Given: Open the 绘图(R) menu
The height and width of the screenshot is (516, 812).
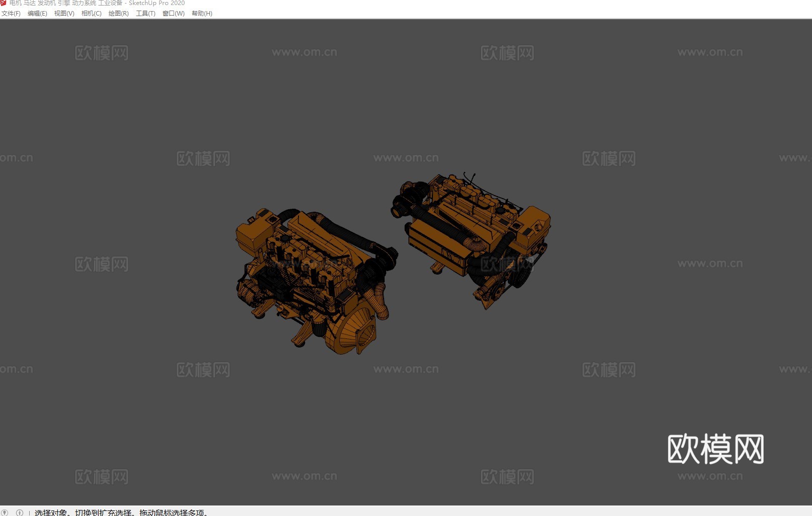Looking at the screenshot, I should pos(118,14).
